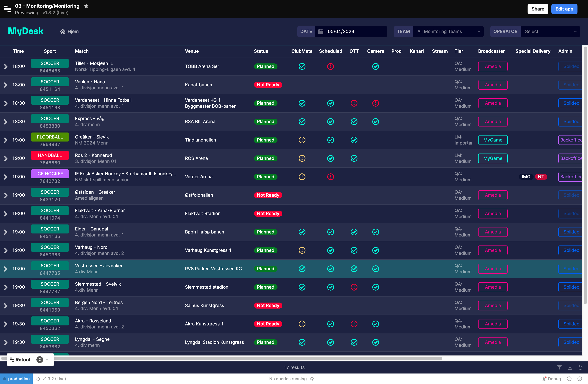The image size is (588, 384).
Task: Click the queries refresh icon in the status bar
Action: pyautogui.click(x=312, y=379)
